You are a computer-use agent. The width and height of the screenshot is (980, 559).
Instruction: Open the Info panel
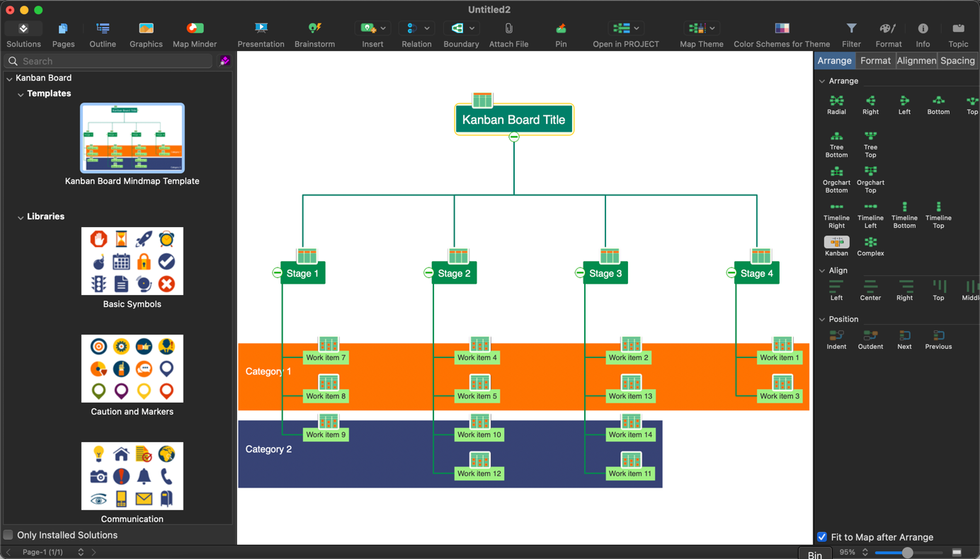[923, 28]
